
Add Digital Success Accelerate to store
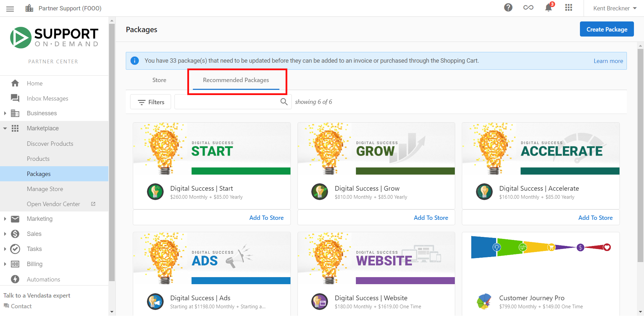(x=595, y=218)
